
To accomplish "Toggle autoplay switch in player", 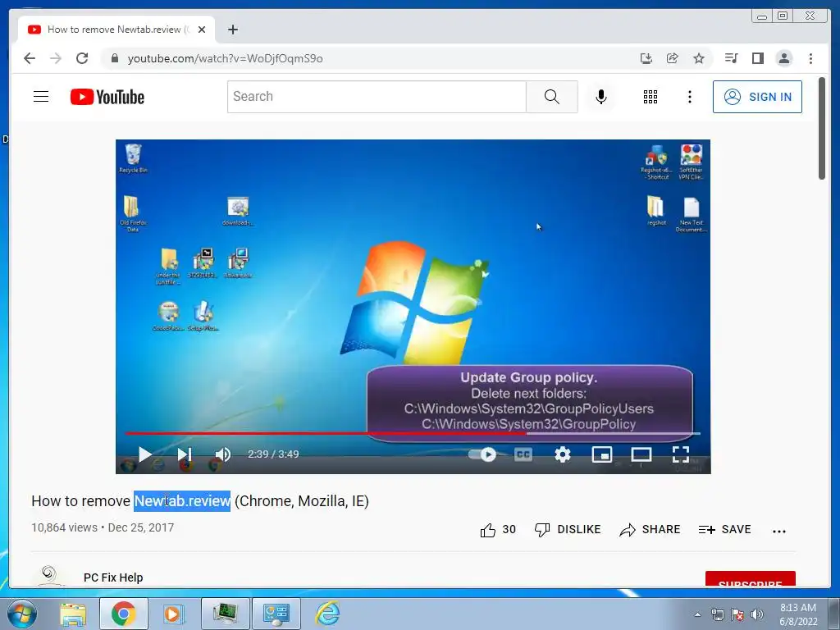I will point(482,454).
